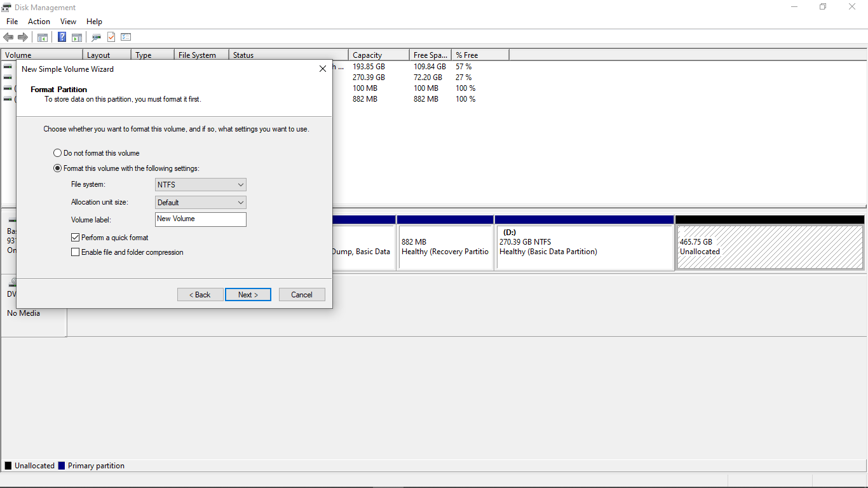This screenshot has width=868, height=488.
Task: Click the Back button in wizard
Action: (200, 295)
